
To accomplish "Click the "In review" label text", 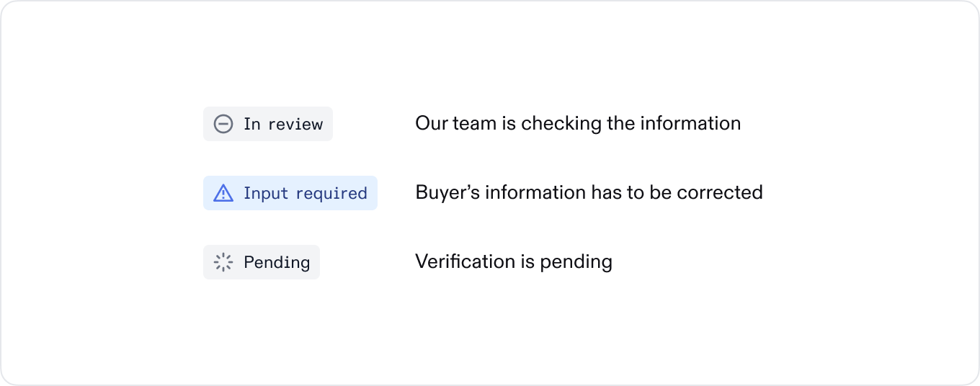I will [283, 124].
